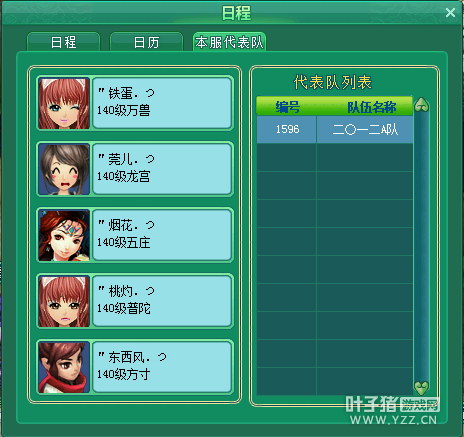Click the scroll-down heart arrow icon

[421, 388]
